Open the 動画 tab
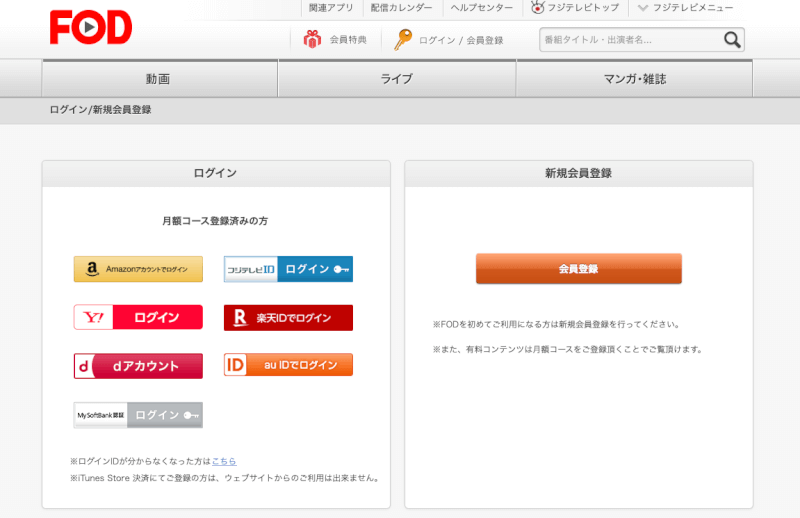The width and height of the screenshot is (800, 518). (x=160, y=79)
